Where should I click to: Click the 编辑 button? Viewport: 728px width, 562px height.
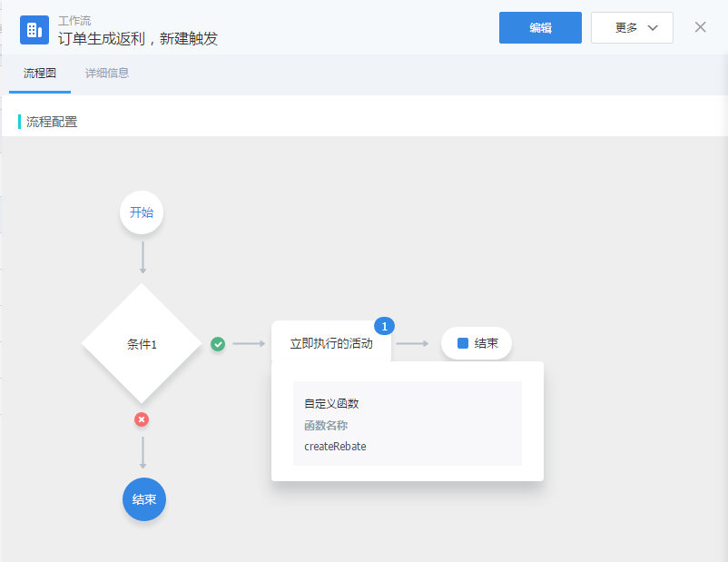[540, 27]
